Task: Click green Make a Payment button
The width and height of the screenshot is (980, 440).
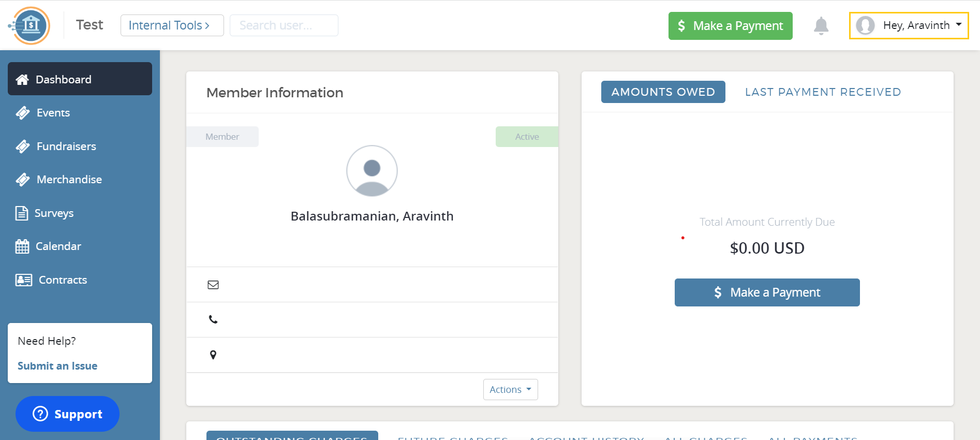Action: pos(730,26)
